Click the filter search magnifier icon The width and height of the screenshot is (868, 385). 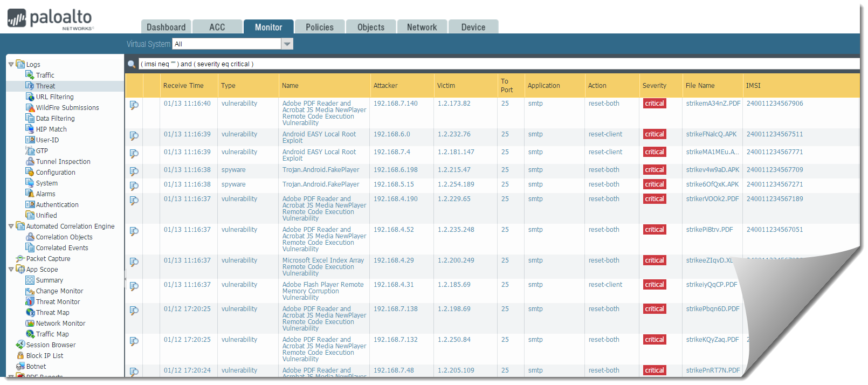tap(132, 64)
